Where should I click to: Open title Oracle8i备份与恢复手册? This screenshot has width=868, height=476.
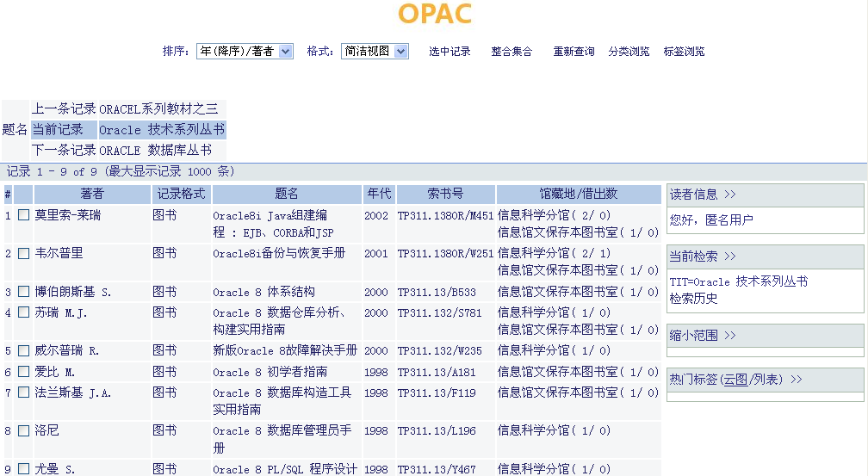pyautogui.click(x=279, y=254)
